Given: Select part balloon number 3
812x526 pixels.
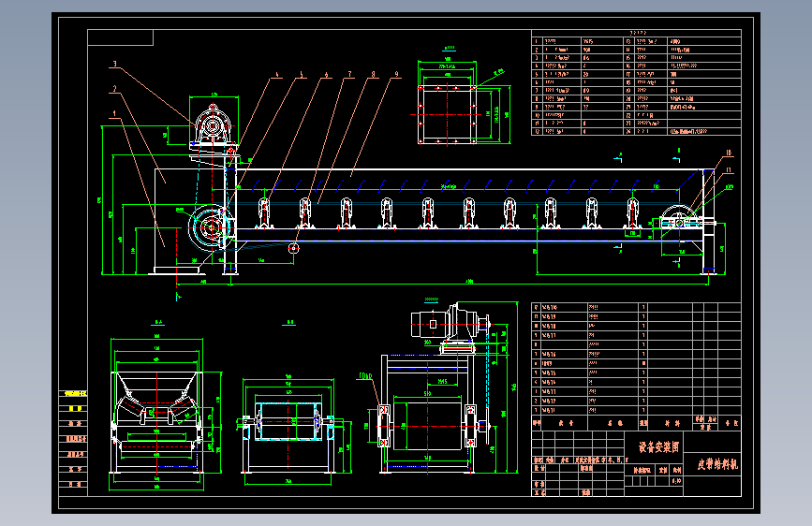Looking at the screenshot, I should [x=115, y=65].
